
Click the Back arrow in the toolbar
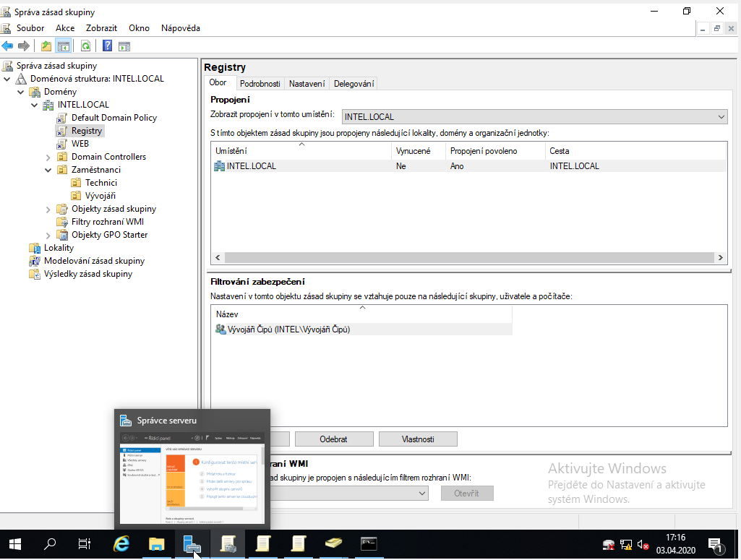pos(8,46)
